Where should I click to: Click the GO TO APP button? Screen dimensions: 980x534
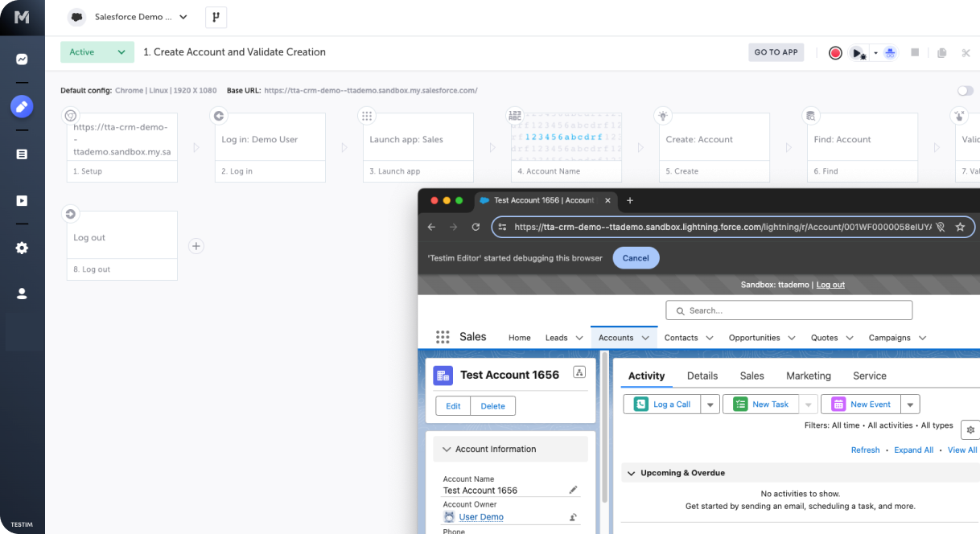[776, 51]
